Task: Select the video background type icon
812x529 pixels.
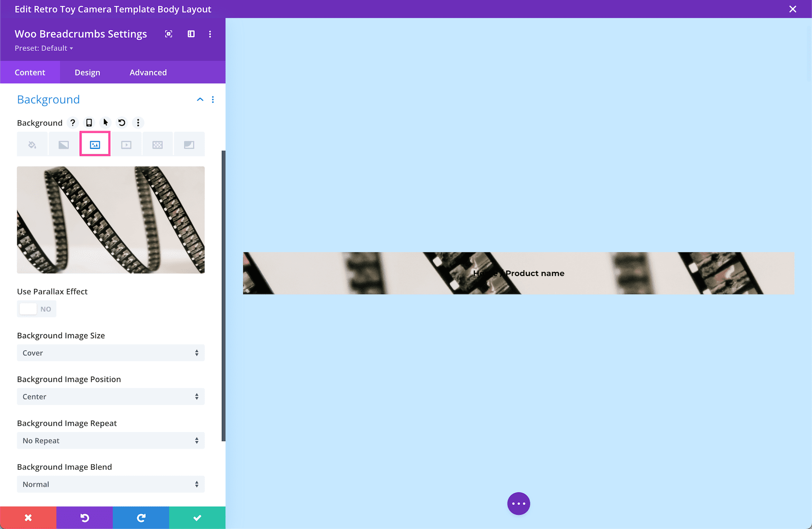Action: (x=126, y=144)
